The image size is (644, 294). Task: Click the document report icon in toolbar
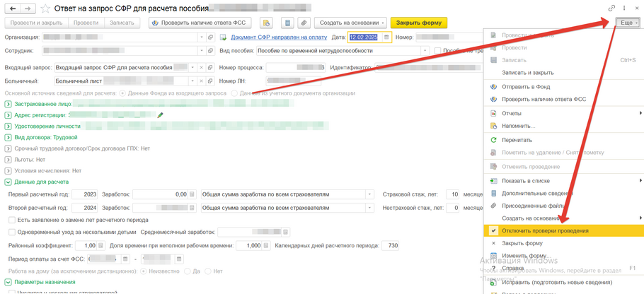pos(287,23)
